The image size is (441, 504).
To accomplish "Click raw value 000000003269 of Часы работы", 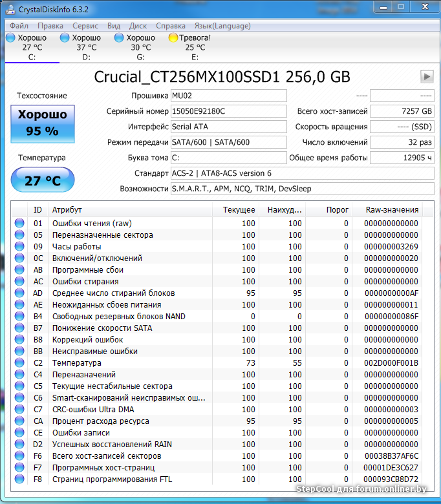I will pos(391,247).
